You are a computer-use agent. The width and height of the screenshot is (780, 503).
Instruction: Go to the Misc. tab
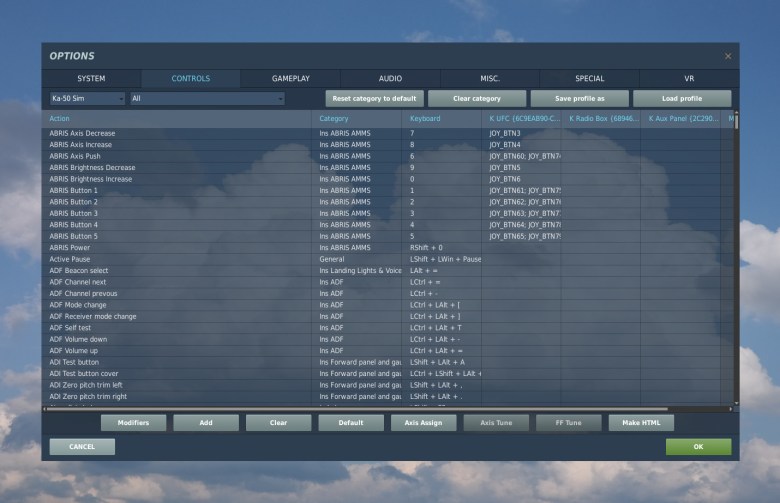489,78
